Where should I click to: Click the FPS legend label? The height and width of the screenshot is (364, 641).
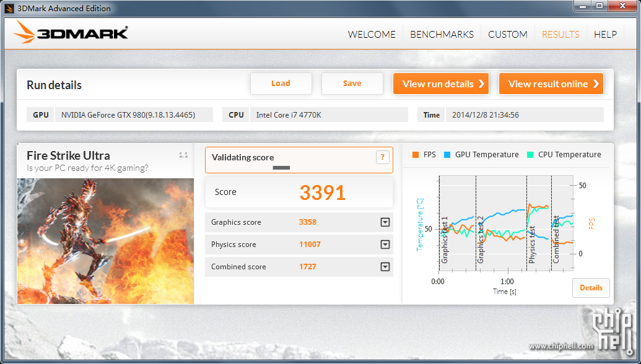pos(430,155)
